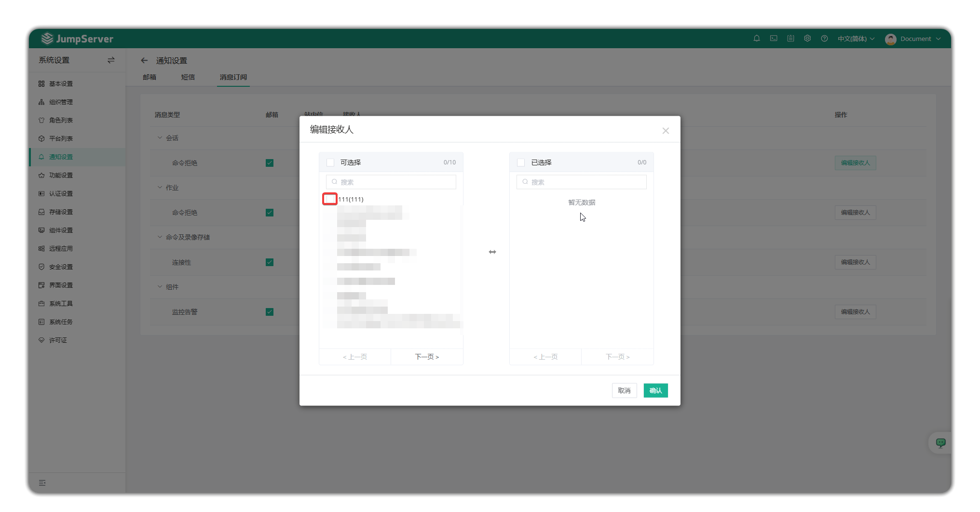Image resolution: width=980 pixels, height=512 pixels.
Task: Open 角色列表 in the sidebar
Action: pyautogui.click(x=77, y=121)
